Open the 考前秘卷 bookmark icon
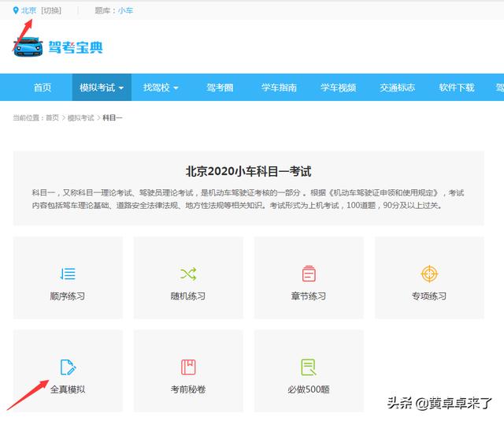Screen dimensions: 504x421 tap(188, 367)
